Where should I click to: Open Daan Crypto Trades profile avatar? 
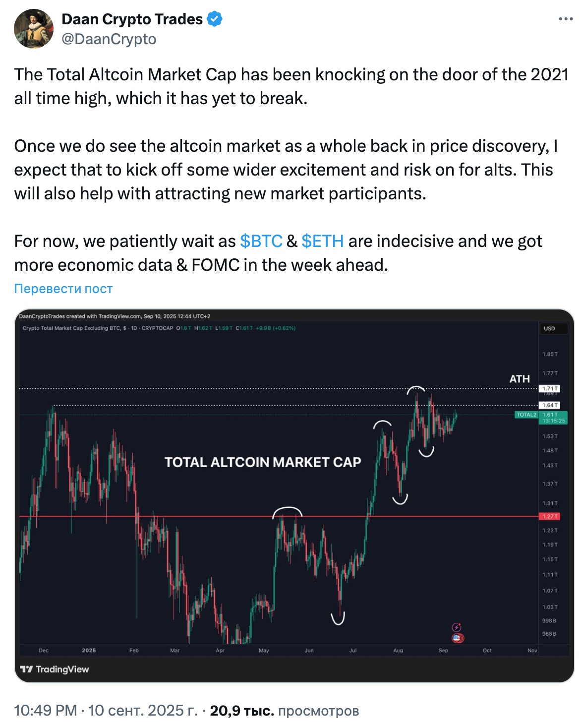[34, 29]
